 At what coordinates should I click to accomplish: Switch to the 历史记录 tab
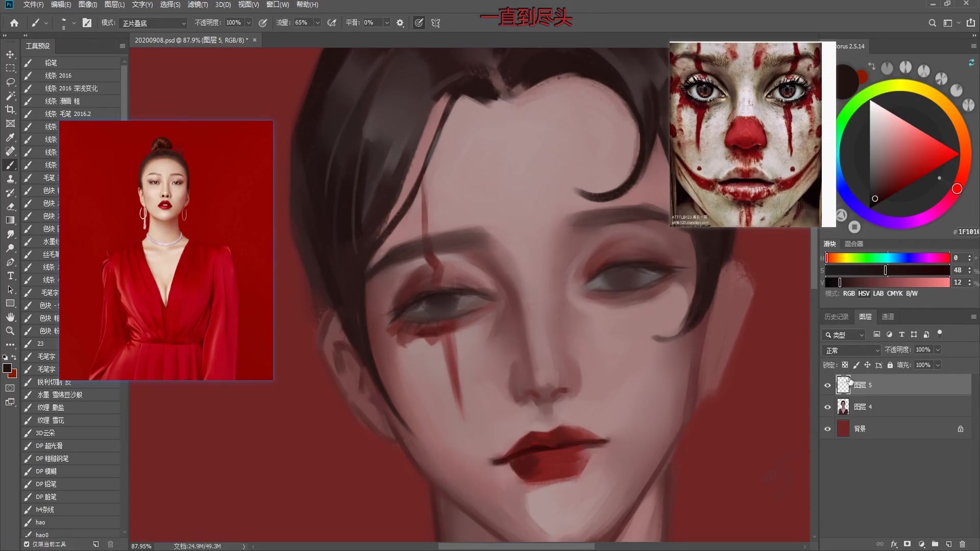pos(836,317)
